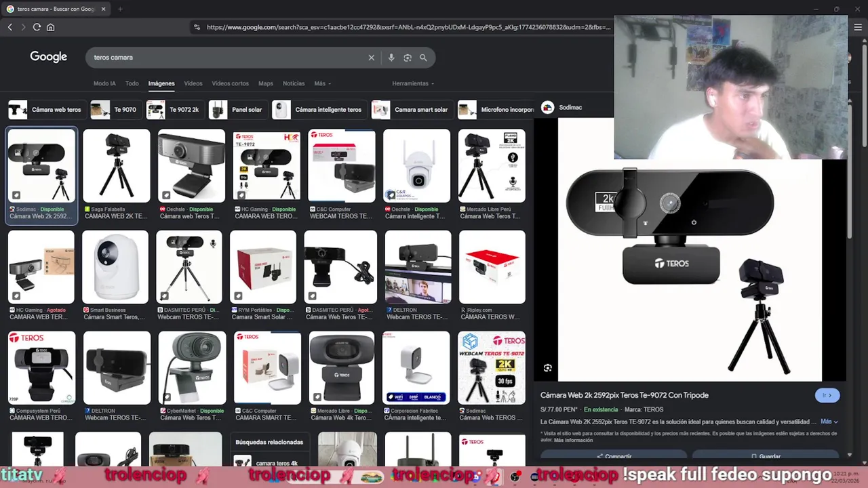Select the Camara smart solar chip
Screen dimensions: 868x488
pos(411,110)
